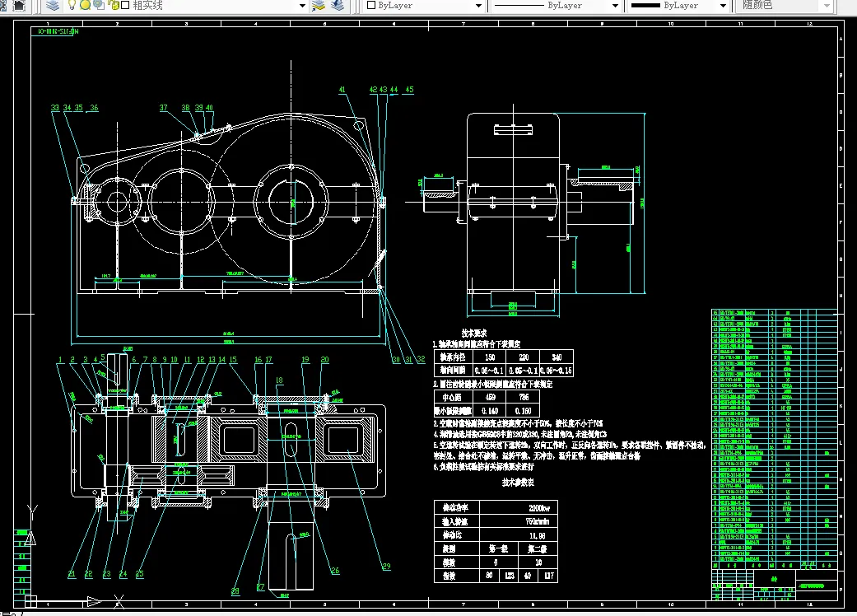Click part callout number 28

click(235, 590)
